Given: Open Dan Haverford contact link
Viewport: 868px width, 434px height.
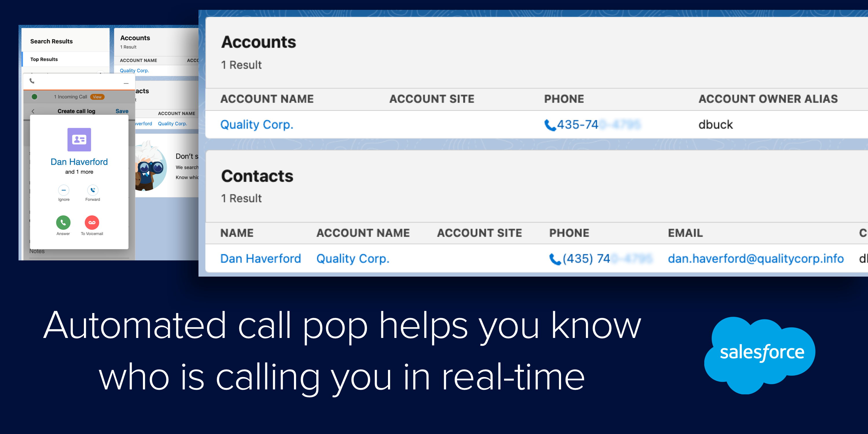Looking at the screenshot, I should [x=261, y=258].
